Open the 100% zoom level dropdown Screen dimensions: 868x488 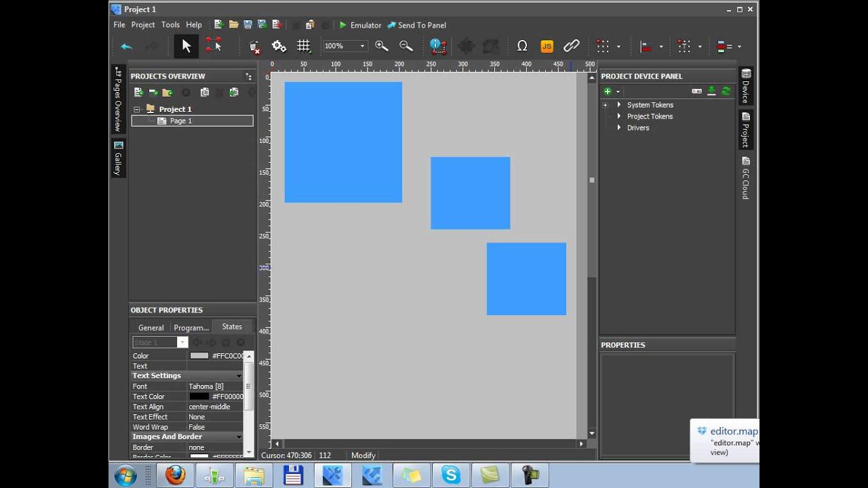coord(363,46)
